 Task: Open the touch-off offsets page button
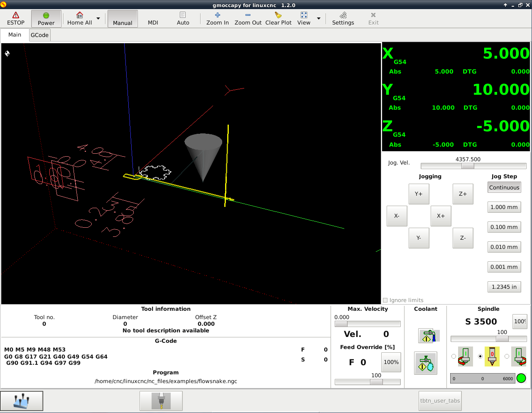click(22, 401)
